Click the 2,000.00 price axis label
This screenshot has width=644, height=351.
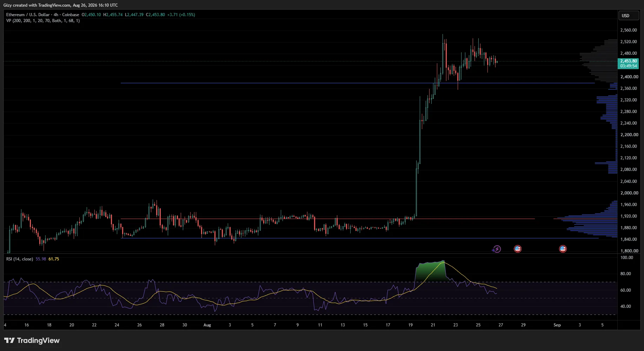point(629,193)
